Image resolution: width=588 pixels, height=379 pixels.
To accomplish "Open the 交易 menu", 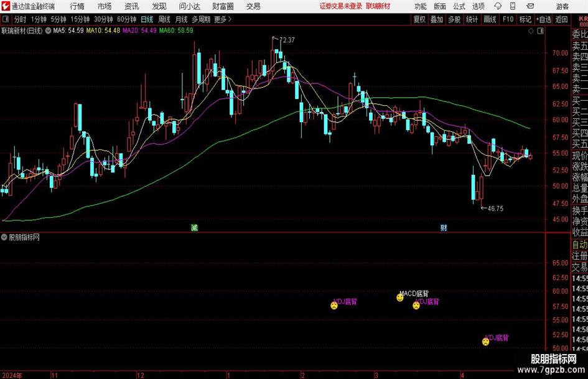I will click(253, 6).
